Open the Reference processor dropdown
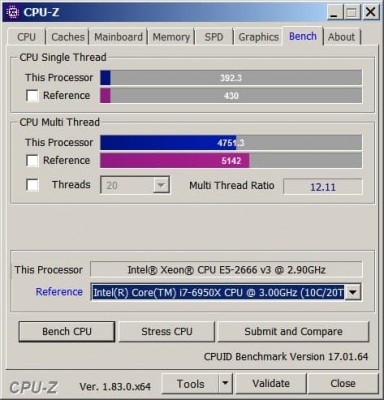The width and height of the screenshot is (384, 400). point(353,292)
